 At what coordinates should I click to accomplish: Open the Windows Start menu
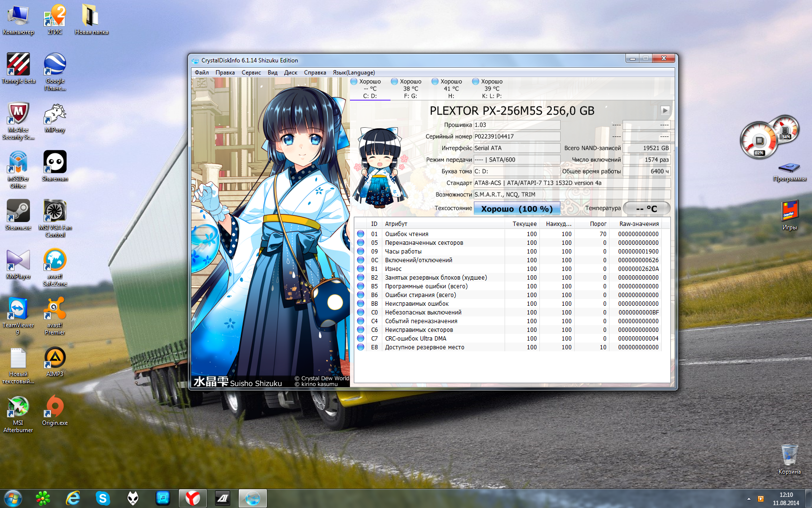13,498
